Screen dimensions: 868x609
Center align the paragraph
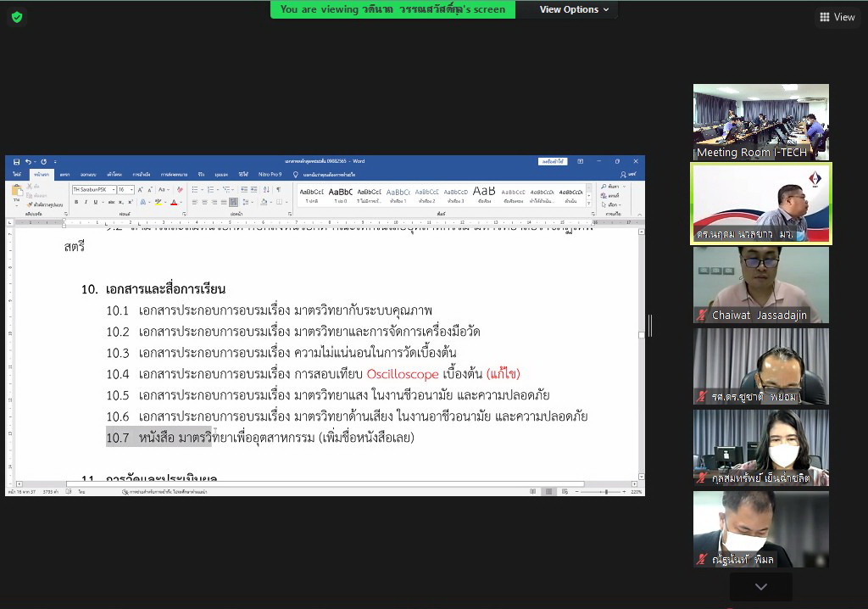[x=204, y=202]
